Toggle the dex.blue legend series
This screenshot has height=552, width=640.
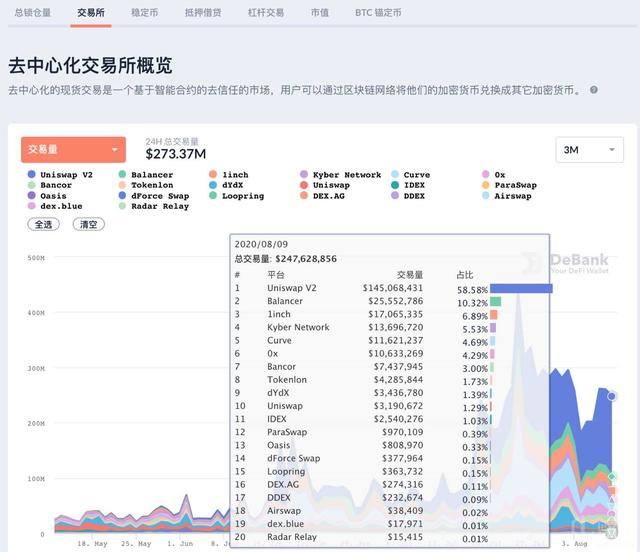click(x=55, y=206)
